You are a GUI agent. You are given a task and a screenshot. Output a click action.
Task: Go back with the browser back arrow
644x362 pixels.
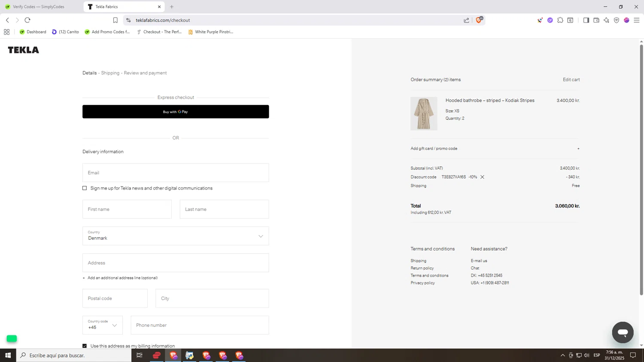(7, 20)
